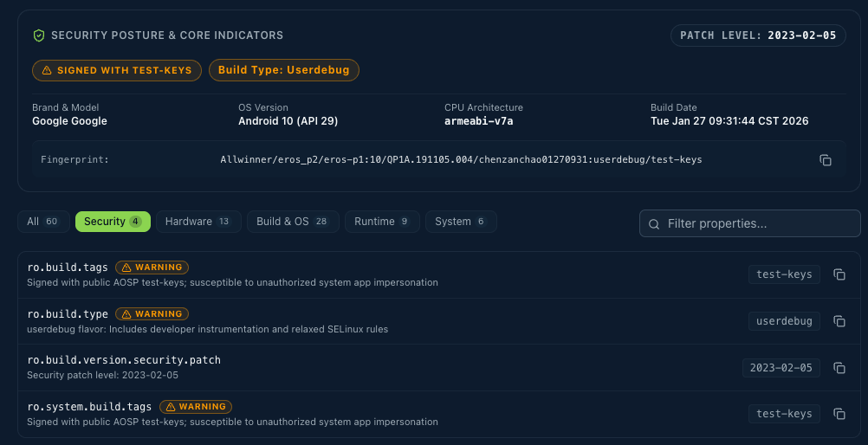868x445 pixels.
Task: Click the Signed With Test-Keys badge
Action: [117, 70]
